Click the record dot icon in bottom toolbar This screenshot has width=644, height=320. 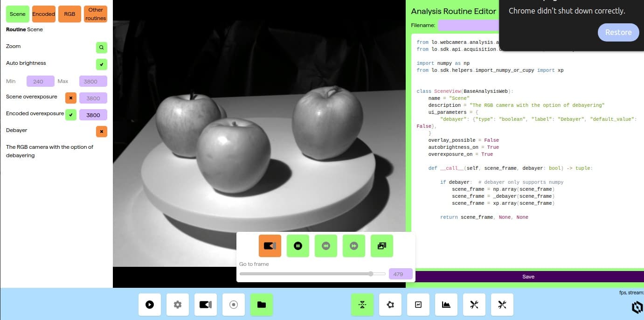coord(233,304)
